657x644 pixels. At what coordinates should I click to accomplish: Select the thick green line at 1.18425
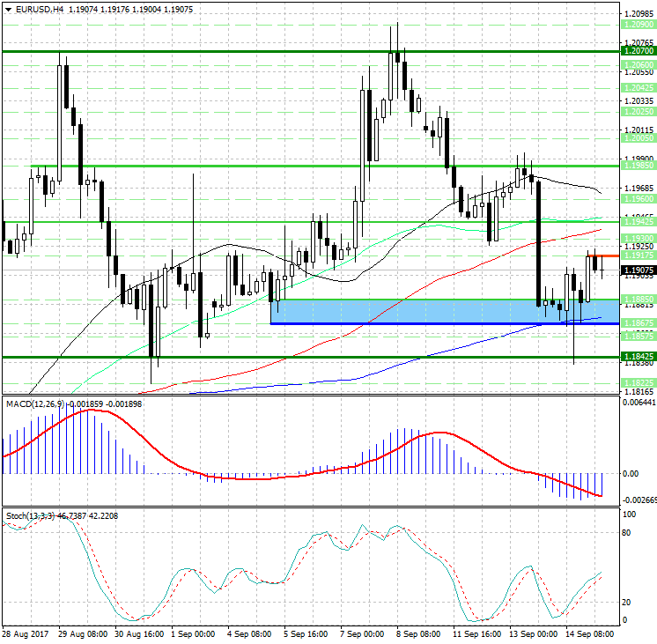311,357
